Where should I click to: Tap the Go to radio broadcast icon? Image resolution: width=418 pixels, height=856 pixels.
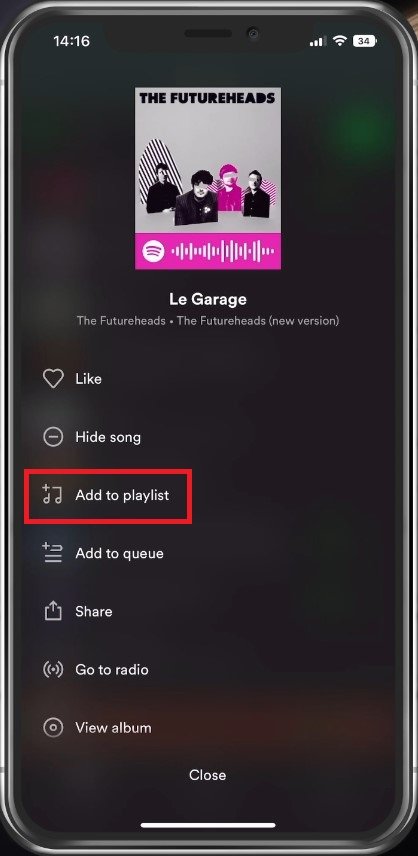point(53,669)
